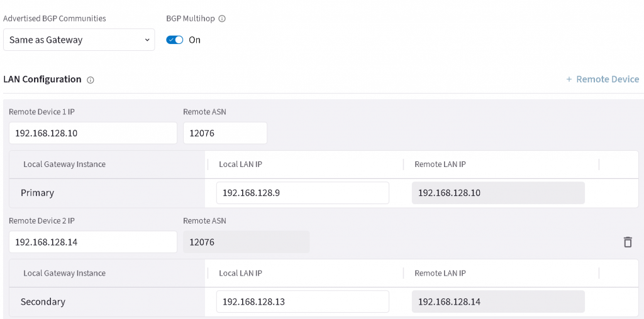Open the Advertised BGP Communities dropdown
644x319 pixels.
coord(79,40)
